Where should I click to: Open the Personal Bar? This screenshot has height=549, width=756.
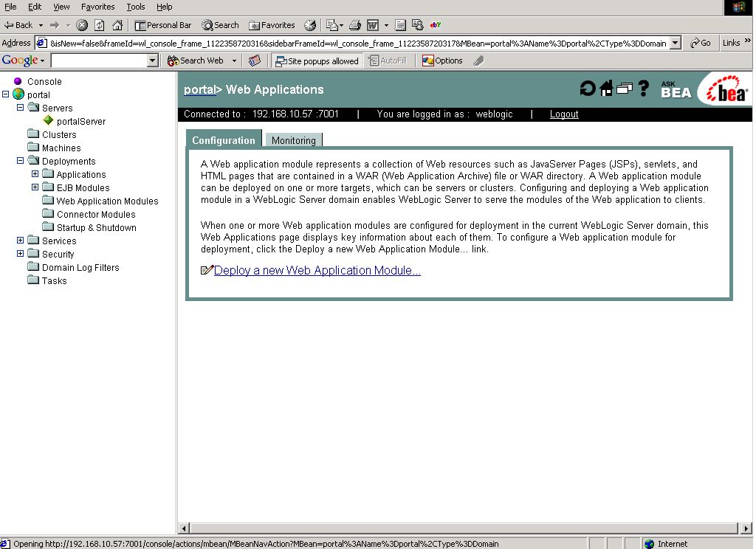[x=163, y=25]
